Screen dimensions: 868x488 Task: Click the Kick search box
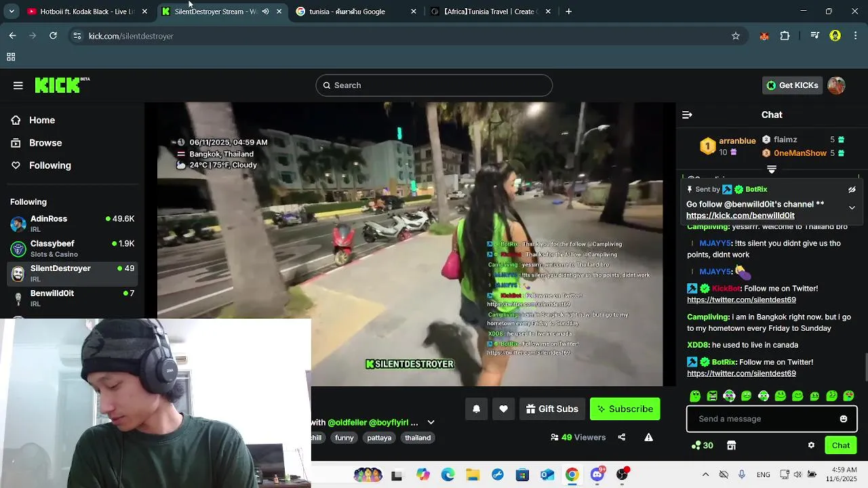click(434, 85)
